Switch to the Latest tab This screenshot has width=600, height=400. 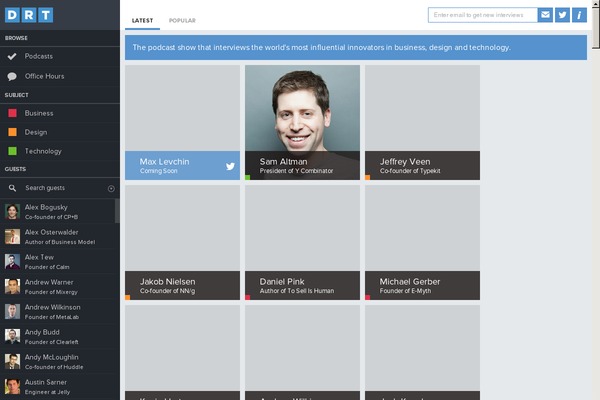click(142, 20)
